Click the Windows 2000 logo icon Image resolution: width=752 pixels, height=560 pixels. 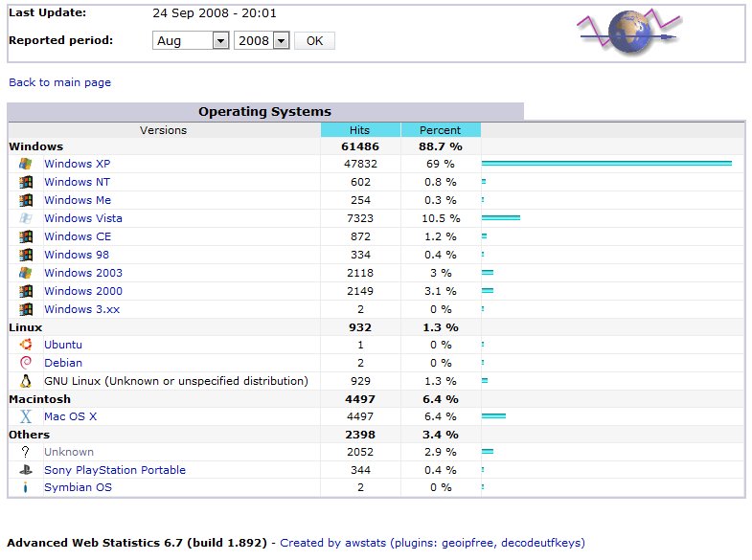pos(26,291)
